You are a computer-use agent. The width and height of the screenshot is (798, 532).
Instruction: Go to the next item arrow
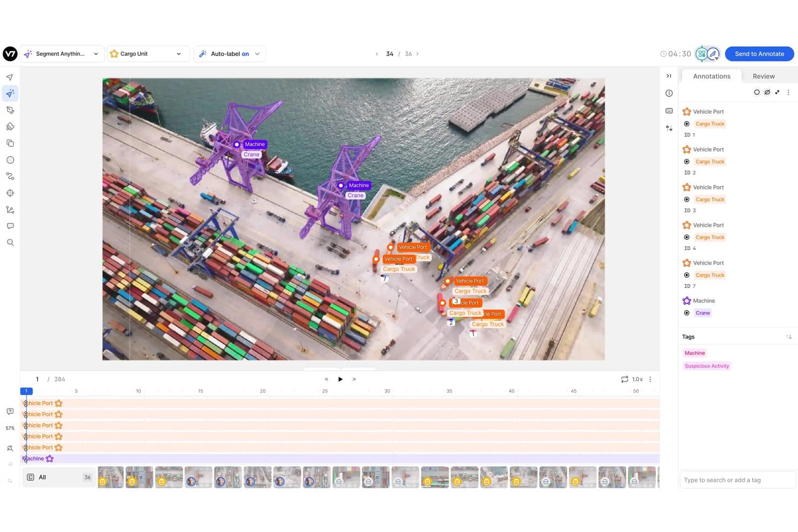417,54
